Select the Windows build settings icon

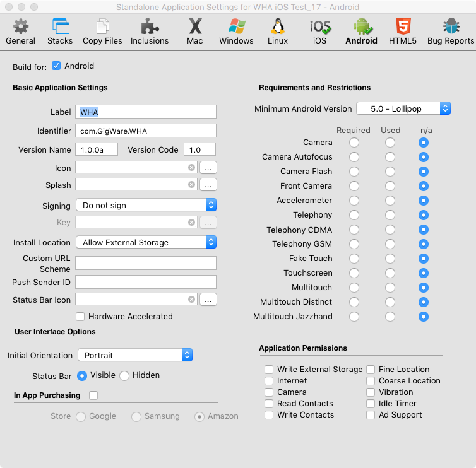pyautogui.click(x=237, y=32)
